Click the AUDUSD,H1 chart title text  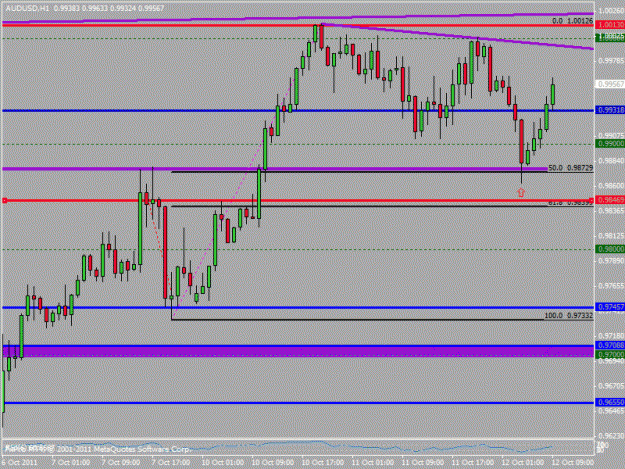point(28,8)
